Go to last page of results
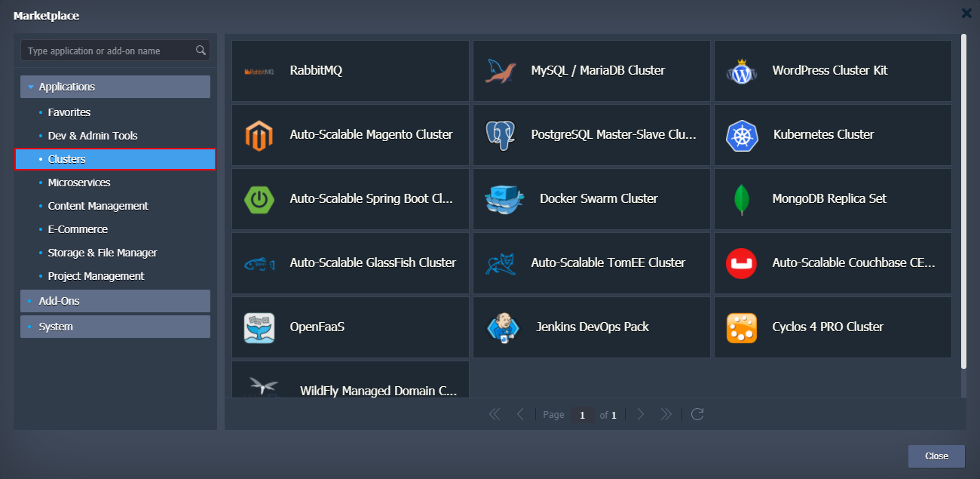980x479 pixels. click(666, 414)
